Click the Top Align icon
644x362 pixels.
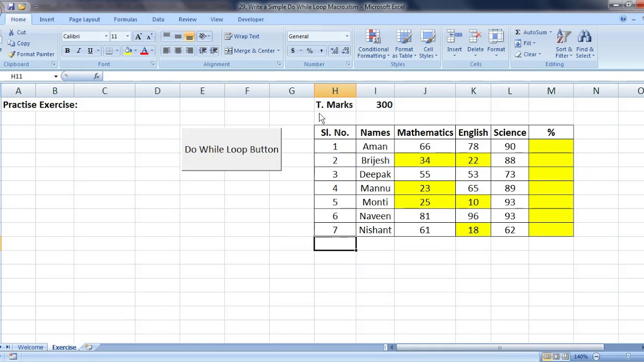167,36
